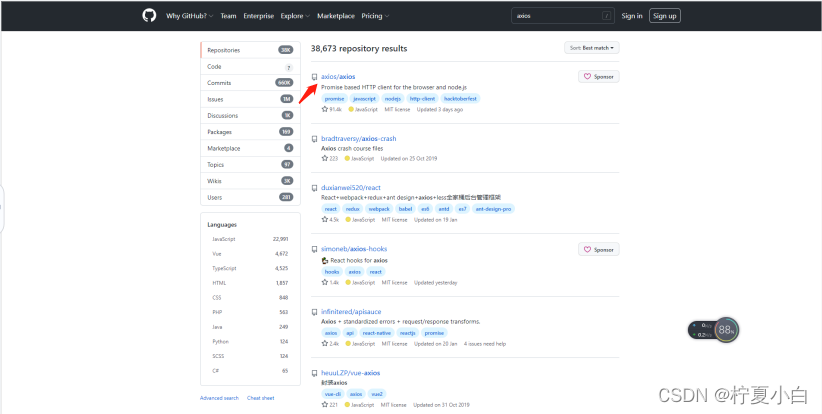Select the Packages filter in sidebar
Screen dimensions: 822x414
pos(251,132)
